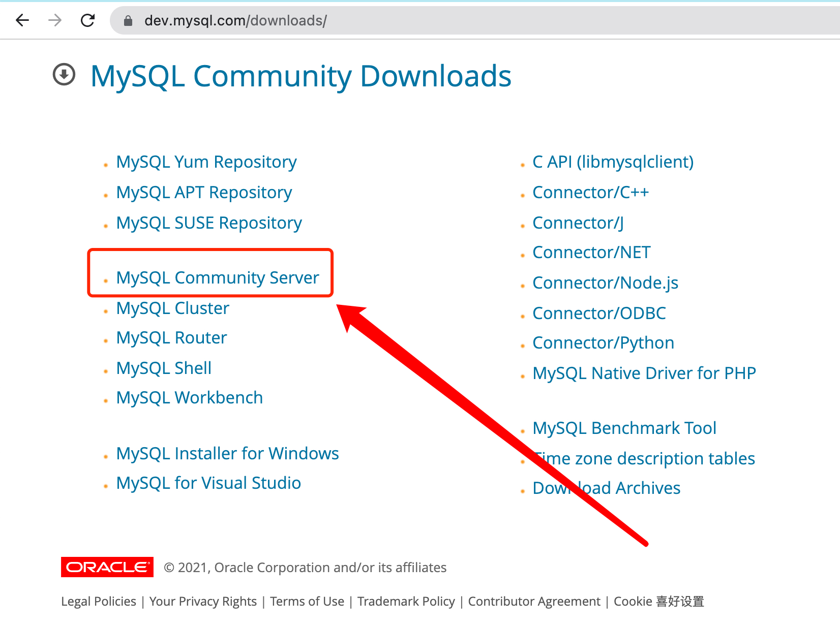The image size is (840, 627).
Task: Reload the page with refresh icon
Action: point(88,20)
